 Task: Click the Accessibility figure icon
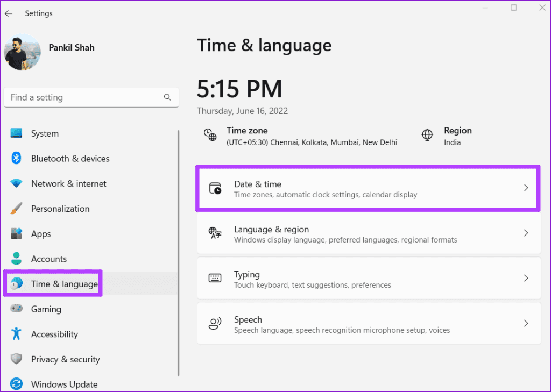point(16,334)
